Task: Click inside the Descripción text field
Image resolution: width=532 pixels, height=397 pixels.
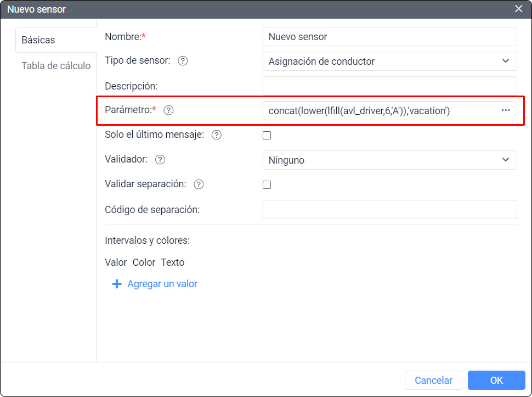Action: pyautogui.click(x=389, y=86)
